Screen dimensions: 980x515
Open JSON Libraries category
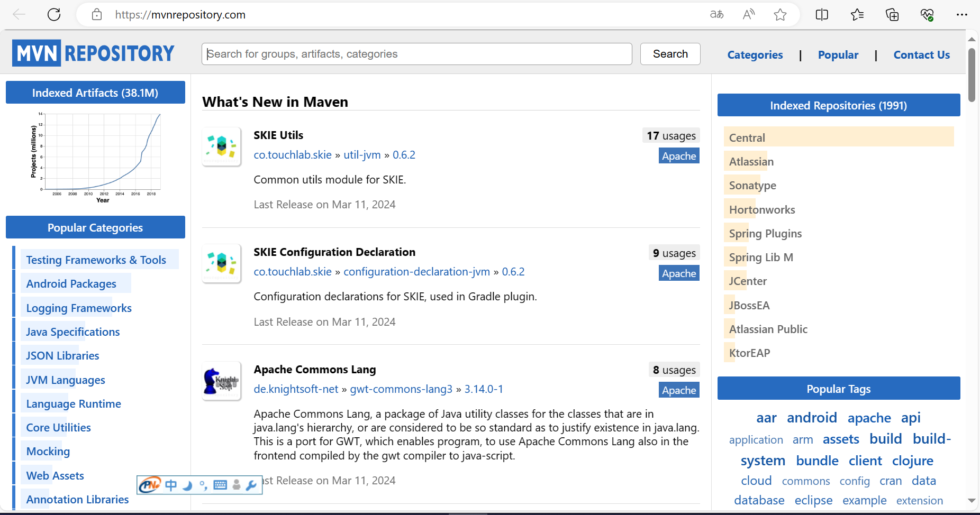click(63, 356)
